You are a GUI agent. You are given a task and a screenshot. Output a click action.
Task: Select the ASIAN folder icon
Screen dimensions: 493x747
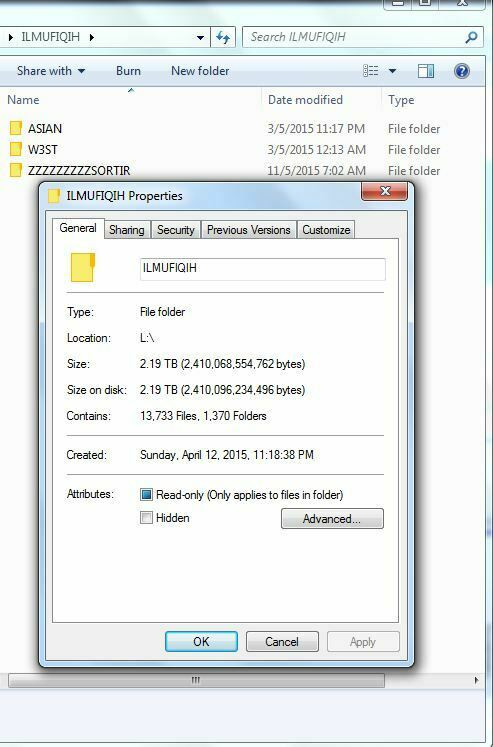click(x=16, y=128)
